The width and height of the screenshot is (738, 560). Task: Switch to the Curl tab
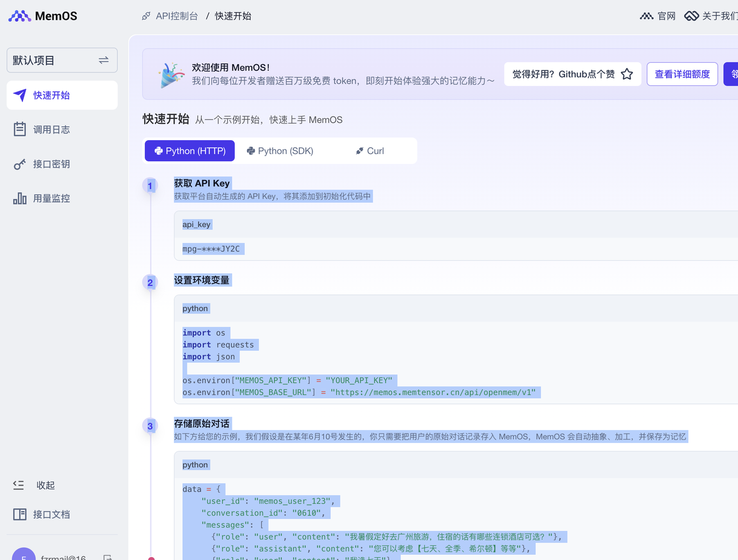pos(370,151)
